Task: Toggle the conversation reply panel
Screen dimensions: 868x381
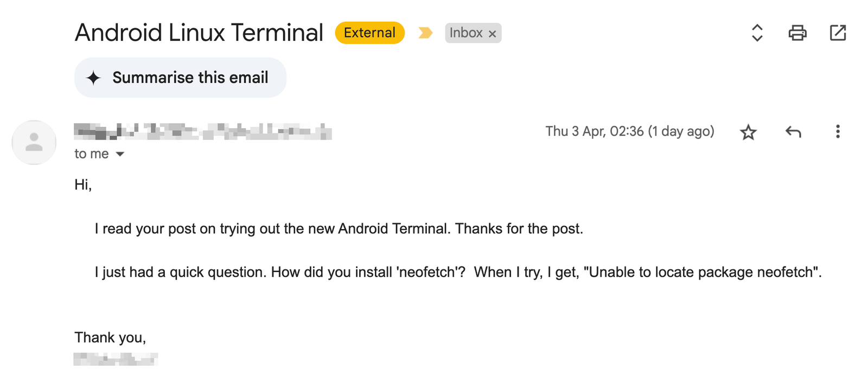Action: click(x=793, y=131)
